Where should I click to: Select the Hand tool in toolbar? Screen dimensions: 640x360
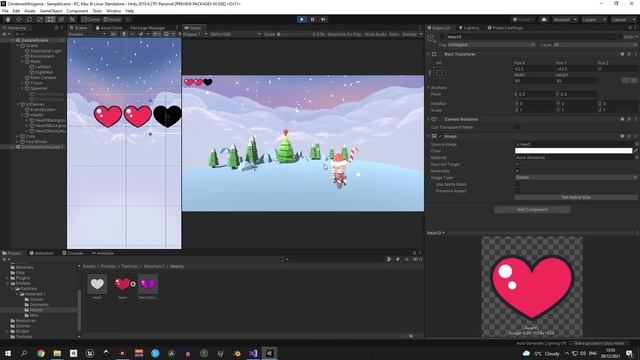pyautogui.click(x=8, y=19)
